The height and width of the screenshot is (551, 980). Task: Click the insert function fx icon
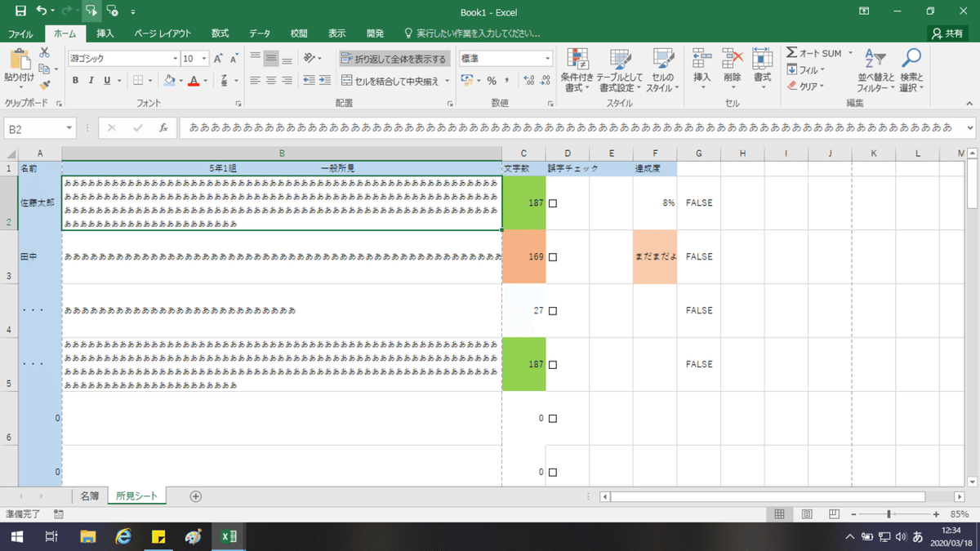coord(163,128)
